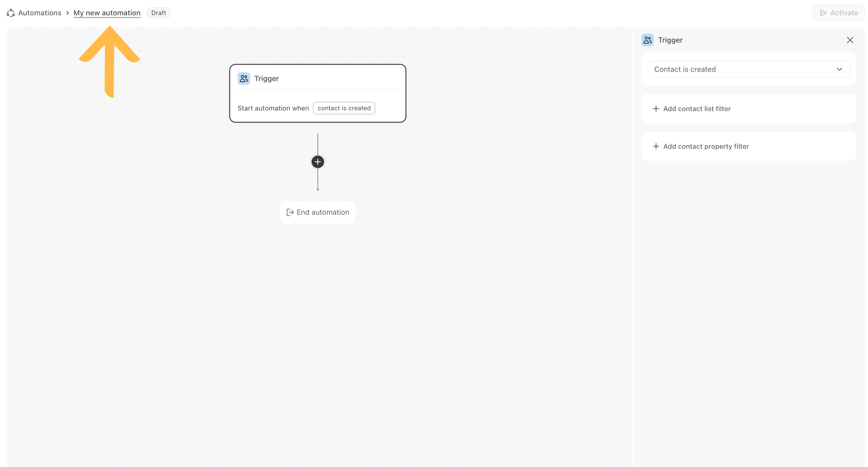The image size is (868, 467).
Task: Click plus icon beside contact list filter
Action: click(x=656, y=109)
